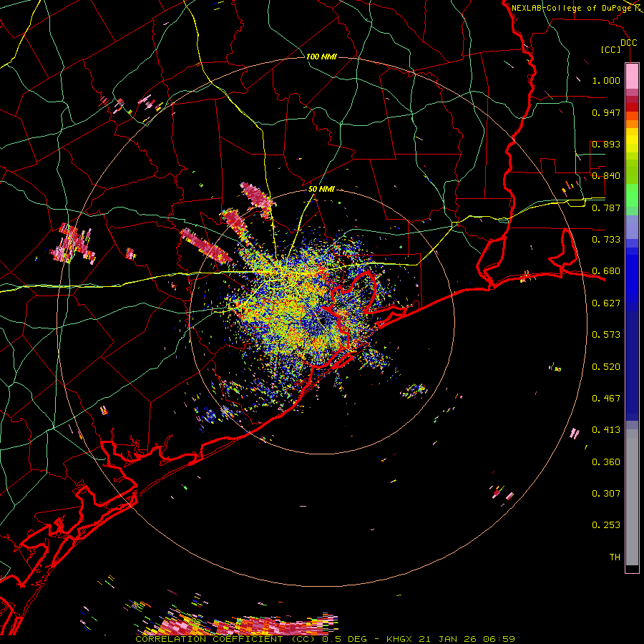Select the 0.520 scale value
This screenshot has height=644, width=644.
(606, 367)
